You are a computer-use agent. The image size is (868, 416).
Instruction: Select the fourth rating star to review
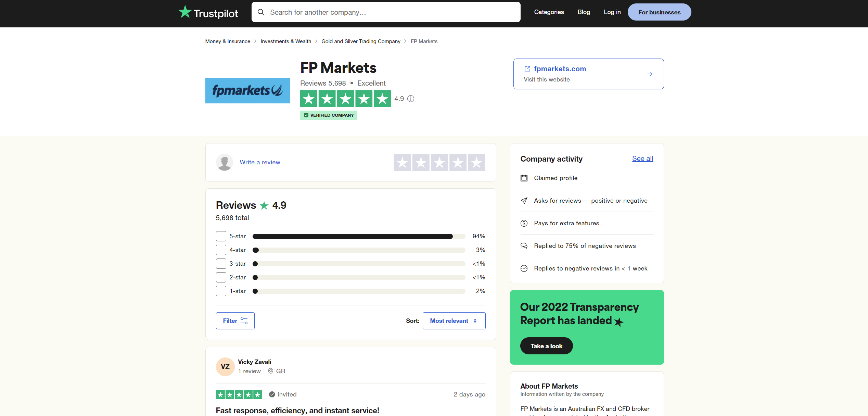click(x=458, y=162)
